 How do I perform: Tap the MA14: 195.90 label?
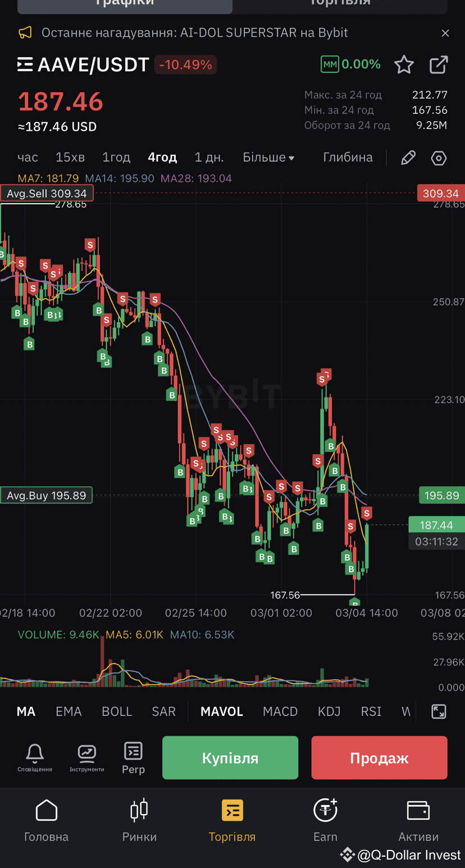pyautogui.click(x=120, y=179)
